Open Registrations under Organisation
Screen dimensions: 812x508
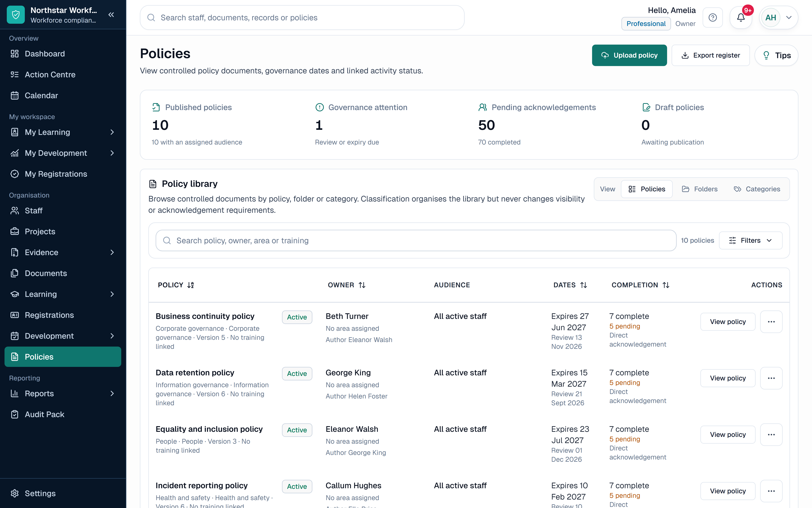point(63,315)
